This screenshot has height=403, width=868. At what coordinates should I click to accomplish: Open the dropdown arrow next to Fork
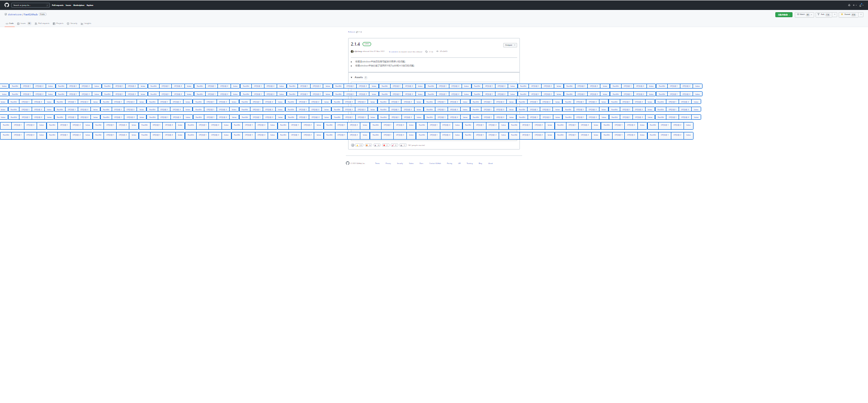835,14
